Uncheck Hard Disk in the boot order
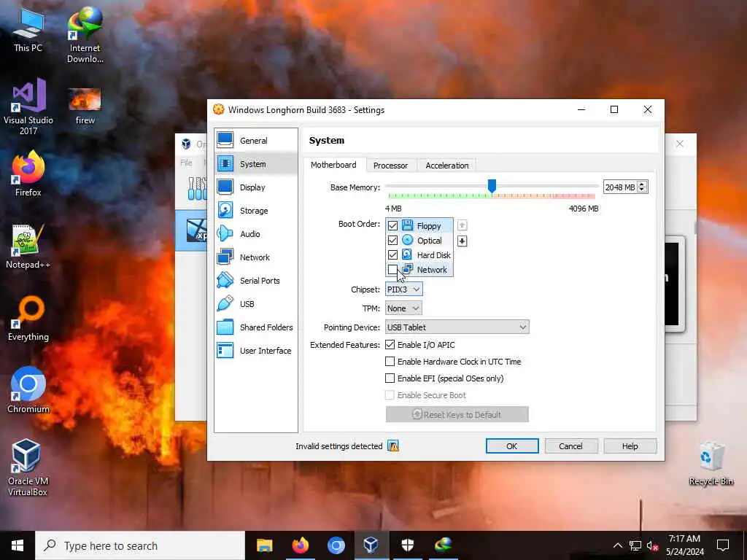Screen dimensions: 747x560 point(392,255)
